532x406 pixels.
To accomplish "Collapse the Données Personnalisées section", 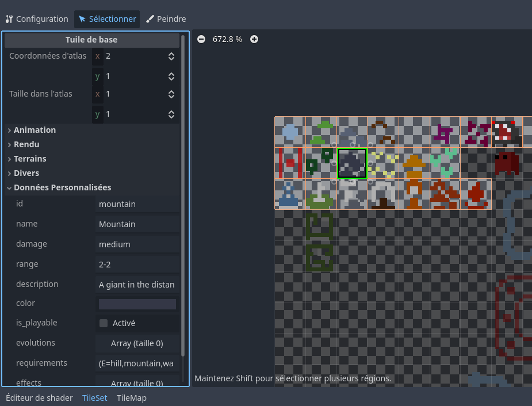I will 62,187.
